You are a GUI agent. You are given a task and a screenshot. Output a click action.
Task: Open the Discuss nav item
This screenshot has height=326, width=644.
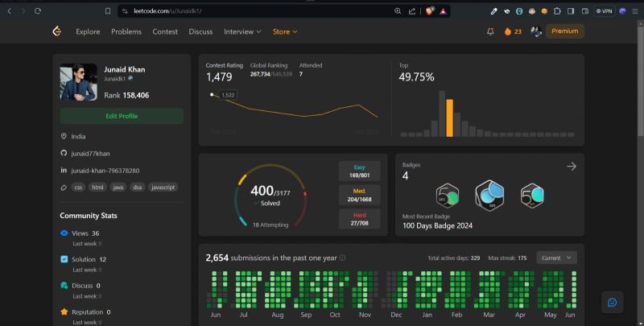click(200, 31)
